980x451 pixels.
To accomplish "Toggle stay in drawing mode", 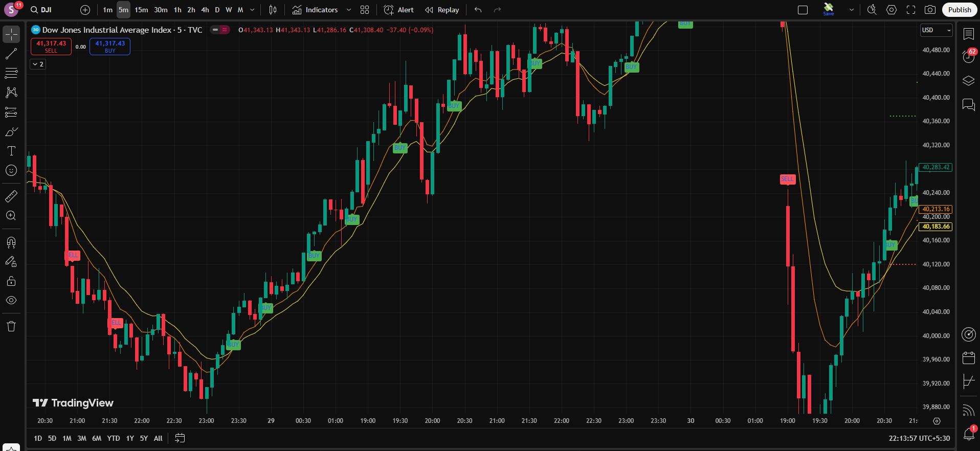I will coord(11,261).
